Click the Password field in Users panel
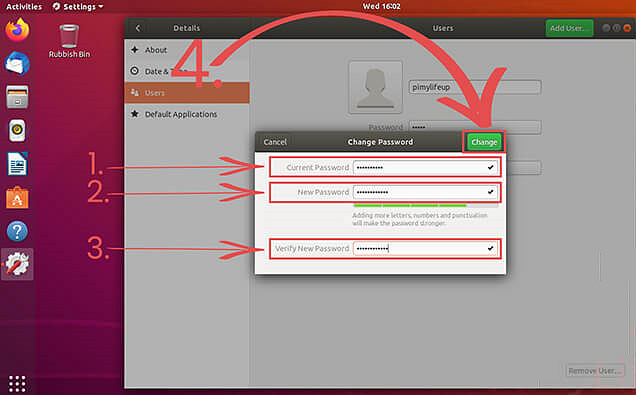636x395 pixels. tap(475, 127)
